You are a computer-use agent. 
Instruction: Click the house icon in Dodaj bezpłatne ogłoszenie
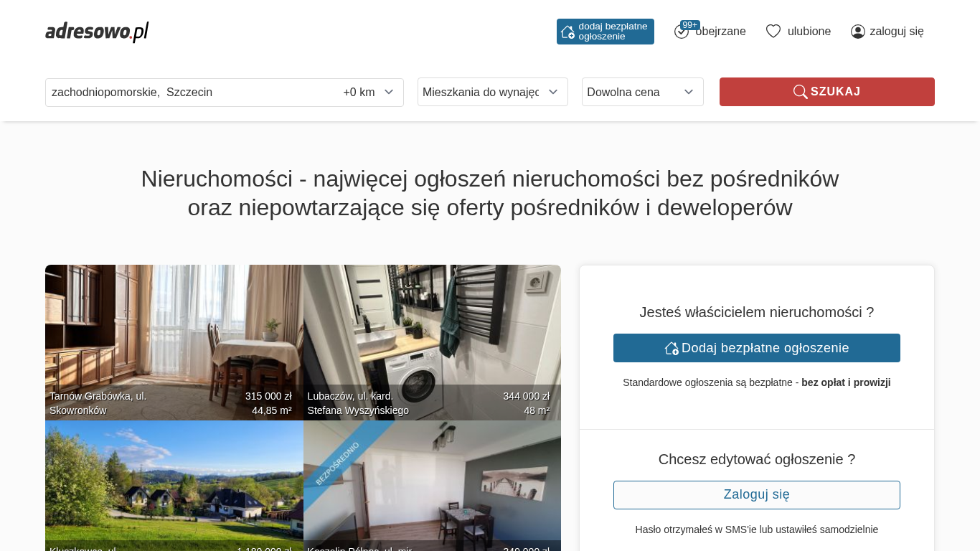tap(672, 348)
